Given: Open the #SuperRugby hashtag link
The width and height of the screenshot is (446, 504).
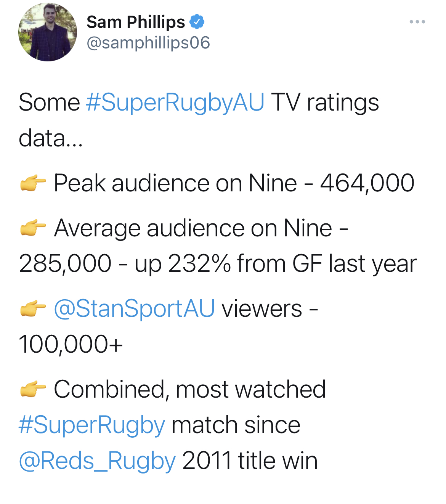Looking at the screenshot, I should 92,425.
